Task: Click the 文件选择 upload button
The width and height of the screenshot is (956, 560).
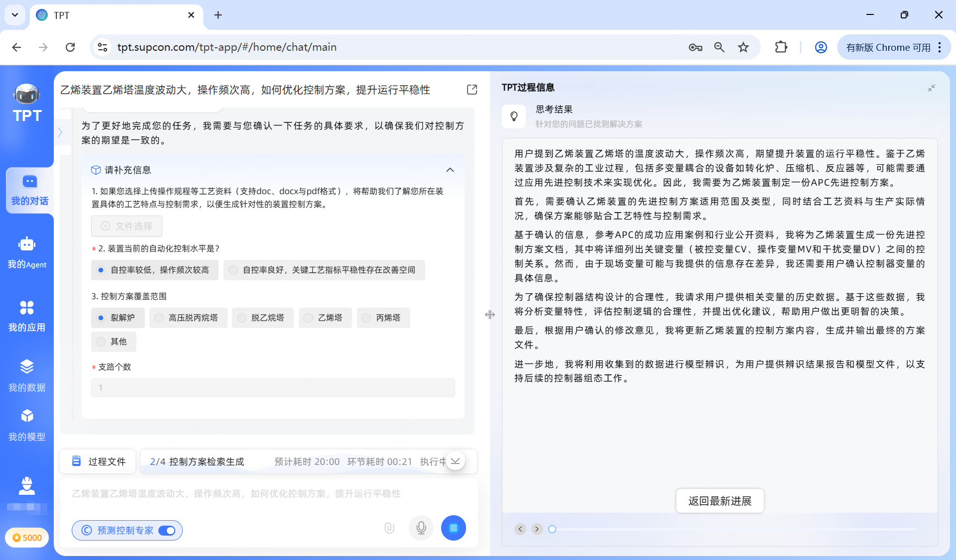Action: (126, 226)
